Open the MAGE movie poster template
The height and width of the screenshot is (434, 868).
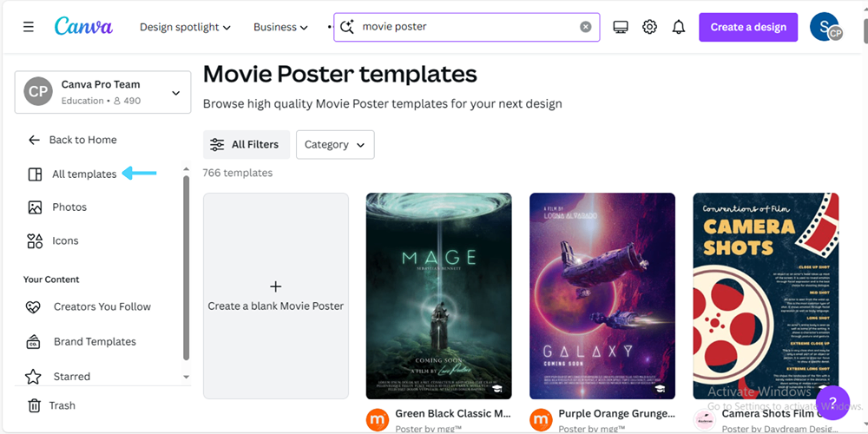438,295
